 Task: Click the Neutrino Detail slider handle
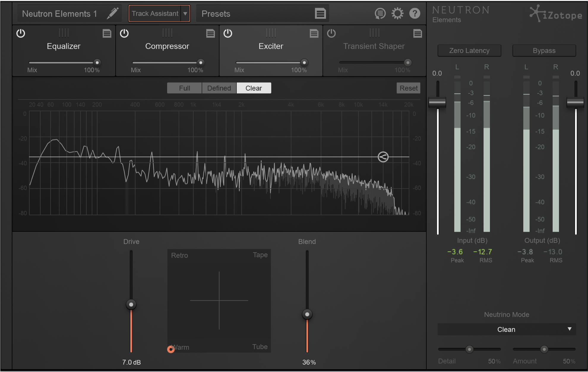tap(469, 349)
